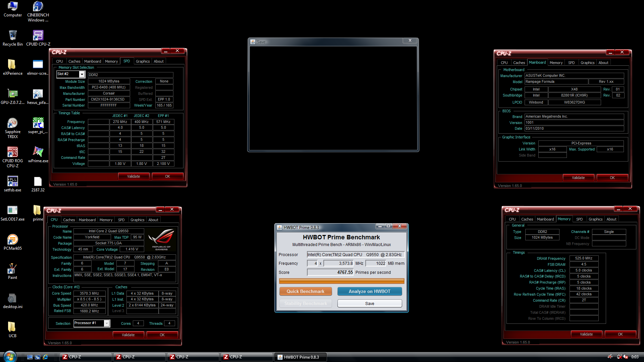Click network tray icon
This screenshot has width=644, height=362.
[x=619, y=357]
